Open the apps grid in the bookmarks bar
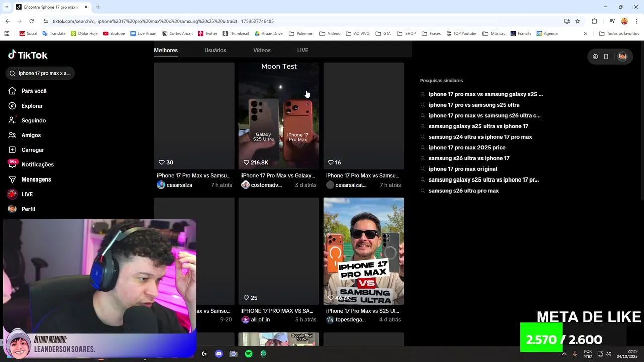 (x=7, y=34)
